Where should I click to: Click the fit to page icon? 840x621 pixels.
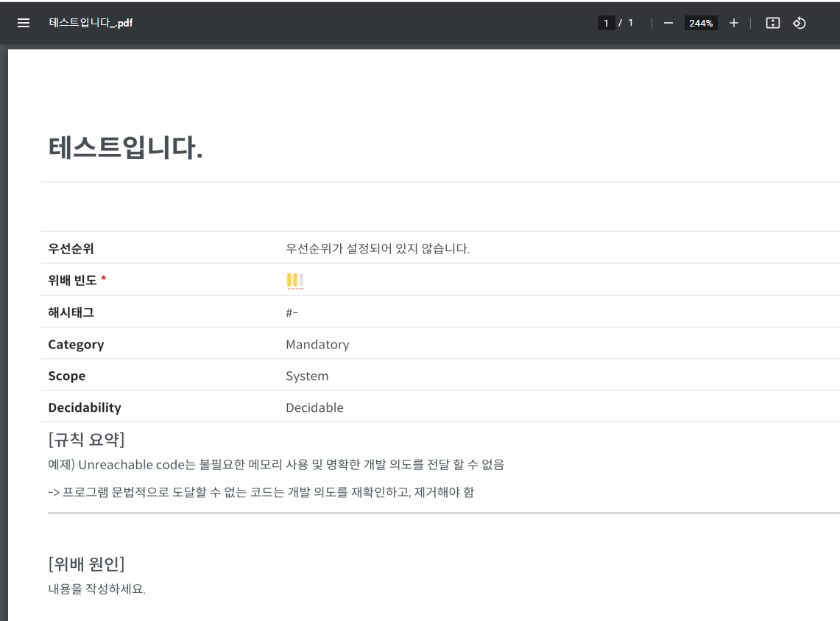pyautogui.click(x=772, y=23)
